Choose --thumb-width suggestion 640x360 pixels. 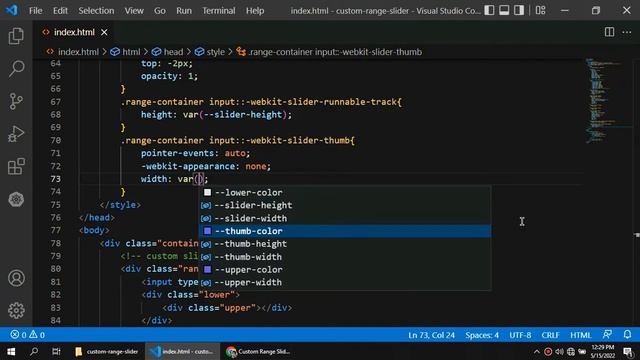coord(345,257)
